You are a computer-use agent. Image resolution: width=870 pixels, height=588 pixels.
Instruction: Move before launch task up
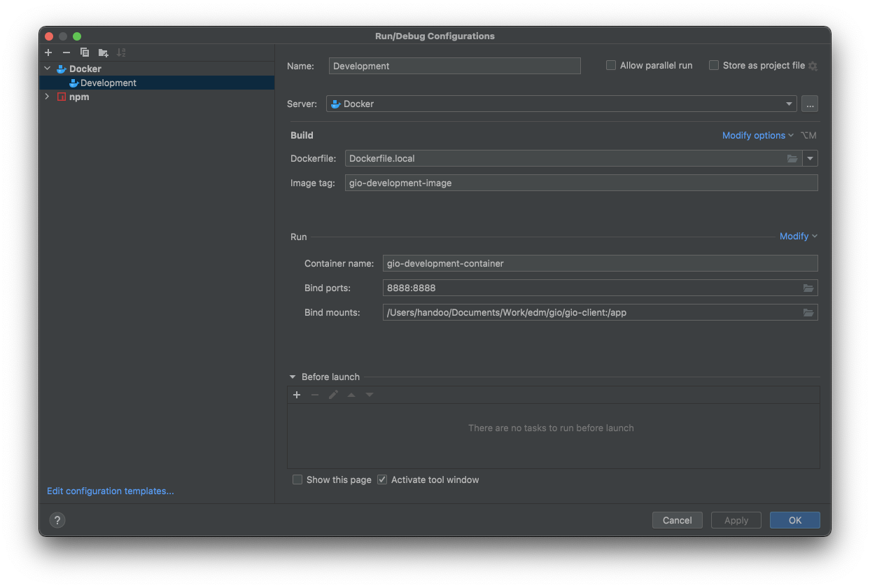pos(351,395)
